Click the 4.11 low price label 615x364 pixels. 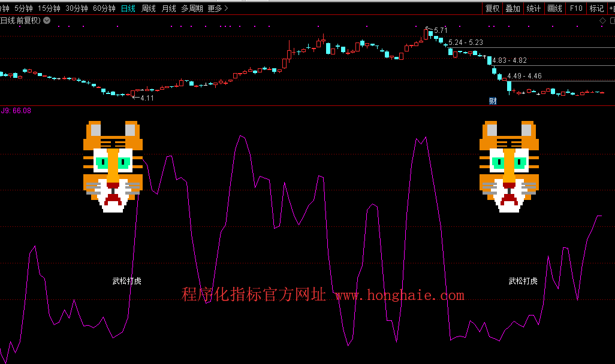[x=147, y=98]
